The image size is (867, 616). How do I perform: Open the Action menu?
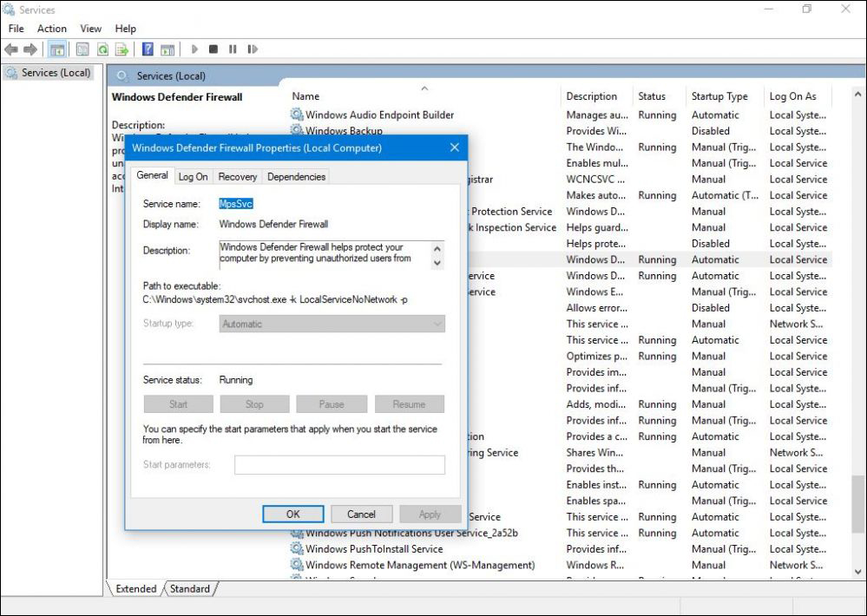[x=52, y=28]
